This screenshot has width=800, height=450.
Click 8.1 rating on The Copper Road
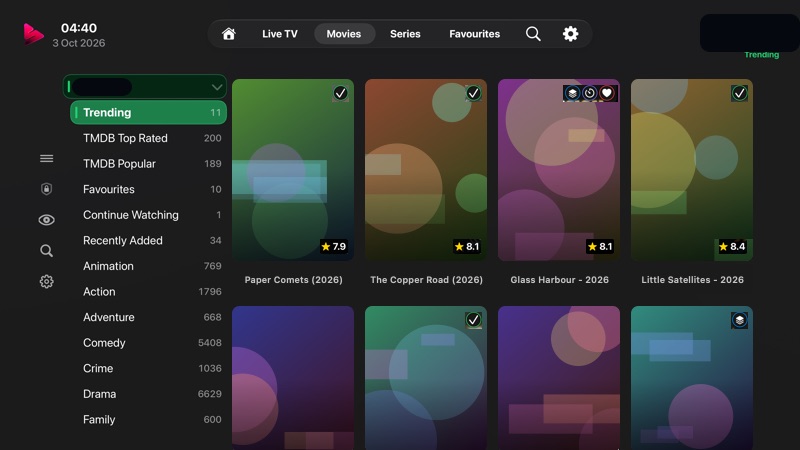click(x=467, y=247)
